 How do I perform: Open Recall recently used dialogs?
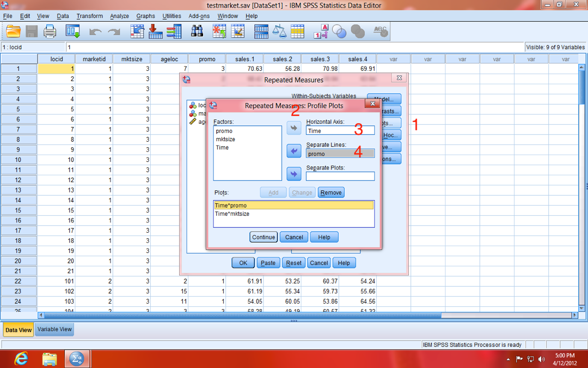pos(72,32)
